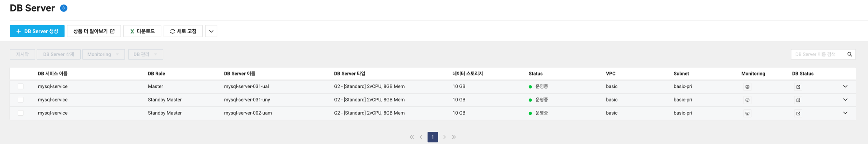Go to last page of results

point(454,137)
